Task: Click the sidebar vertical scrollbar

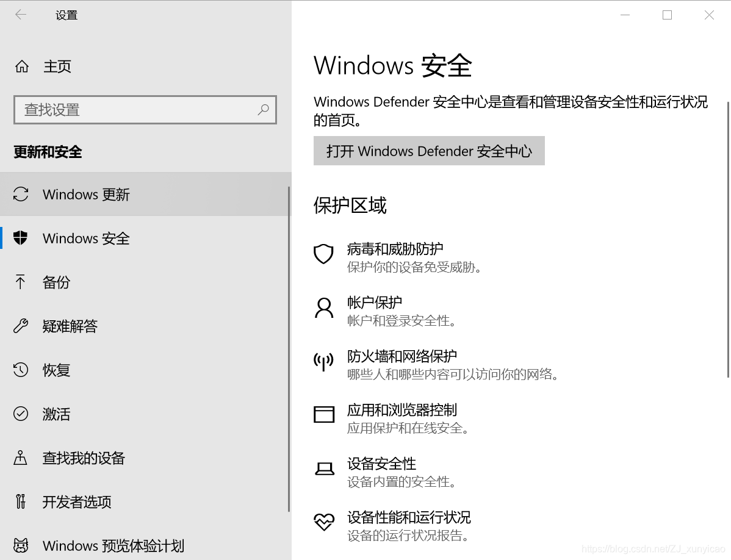Action: [x=289, y=350]
